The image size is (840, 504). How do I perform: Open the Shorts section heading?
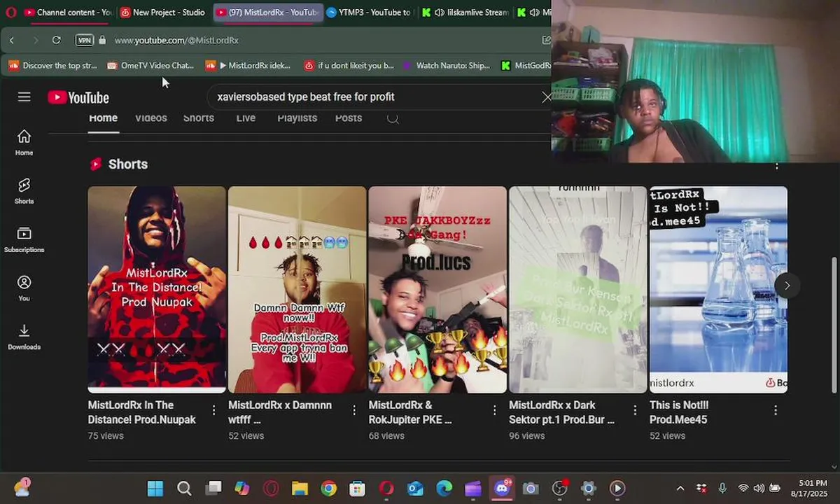coord(127,164)
